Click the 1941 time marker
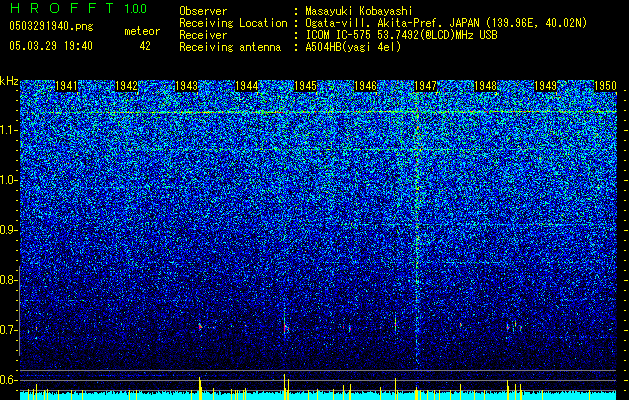629x400 pixels. 66,86
